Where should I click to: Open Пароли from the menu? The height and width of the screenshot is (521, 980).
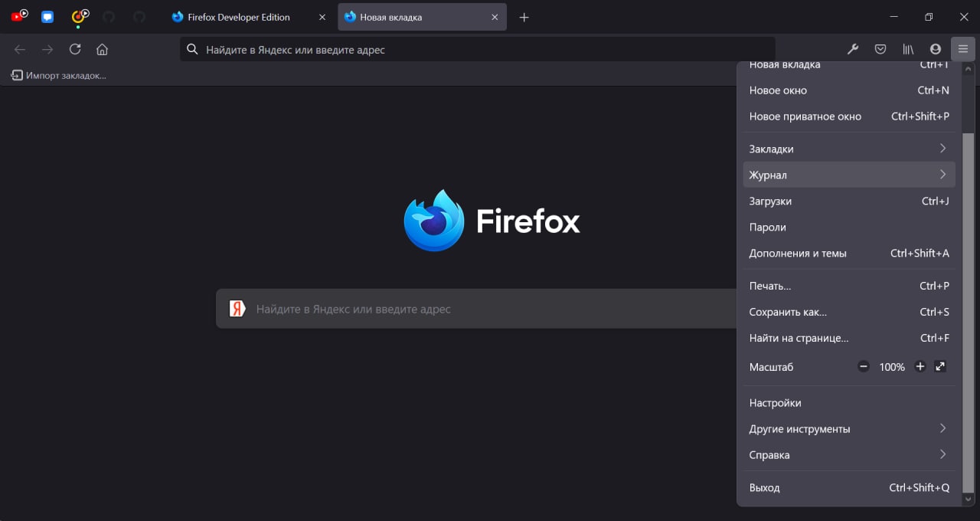[849, 227]
